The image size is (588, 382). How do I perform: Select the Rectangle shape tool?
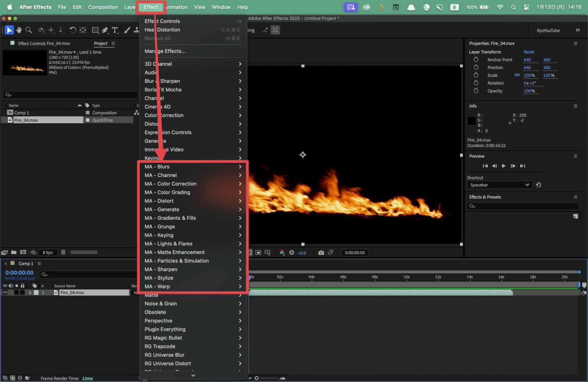(95, 30)
